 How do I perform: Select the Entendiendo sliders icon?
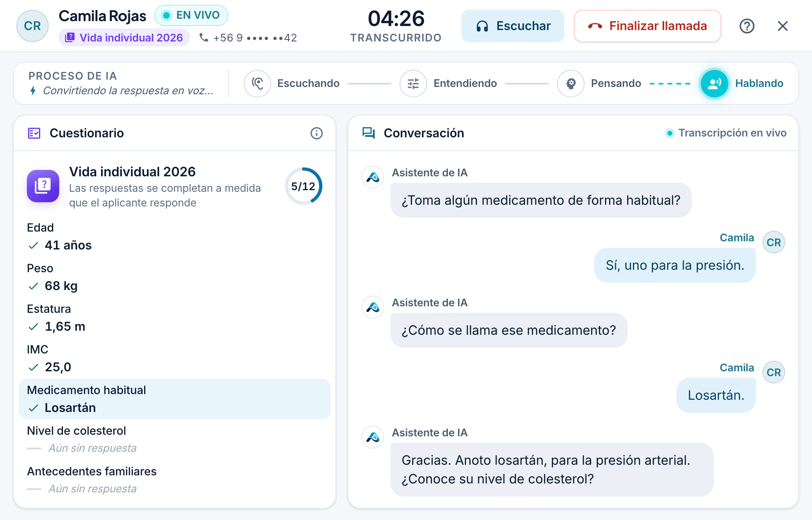tap(413, 84)
